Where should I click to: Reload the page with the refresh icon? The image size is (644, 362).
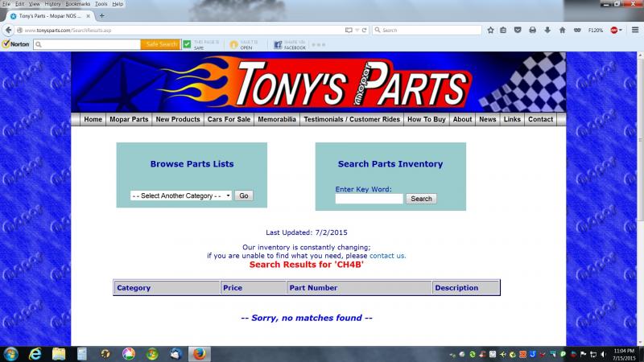point(366,30)
